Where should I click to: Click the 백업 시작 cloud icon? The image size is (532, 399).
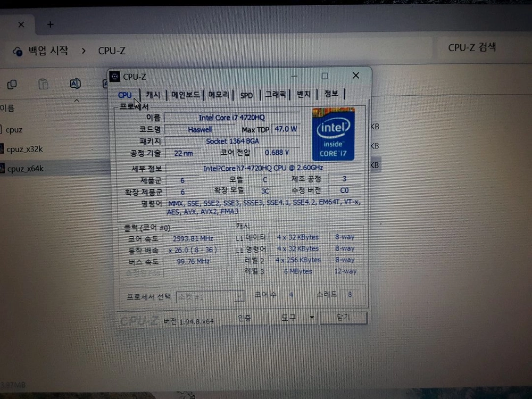pos(18,51)
